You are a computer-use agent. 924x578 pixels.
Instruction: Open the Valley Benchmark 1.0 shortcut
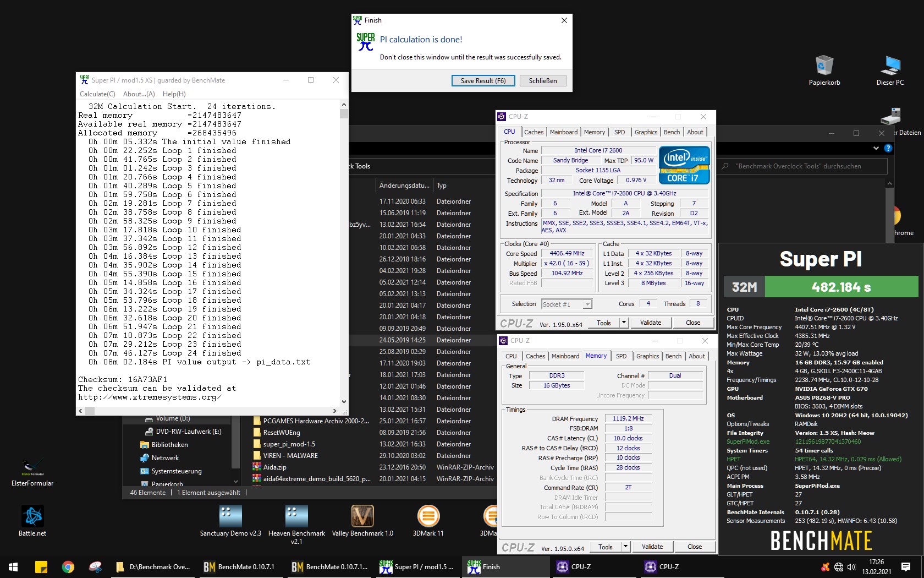[x=362, y=521]
